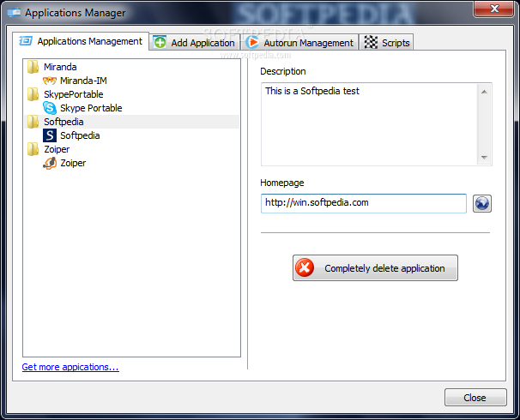
Task: Select the SkypePortable folder icon
Action: tap(33, 94)
